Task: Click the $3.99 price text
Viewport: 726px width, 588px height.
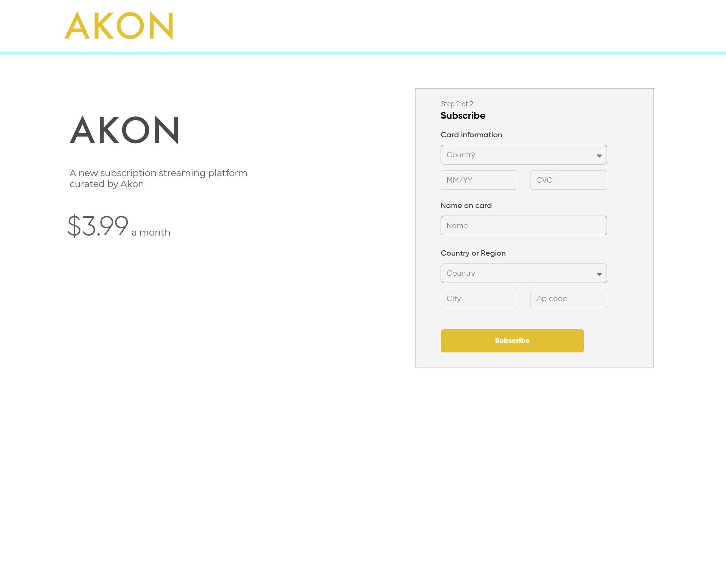Action: 98,226
